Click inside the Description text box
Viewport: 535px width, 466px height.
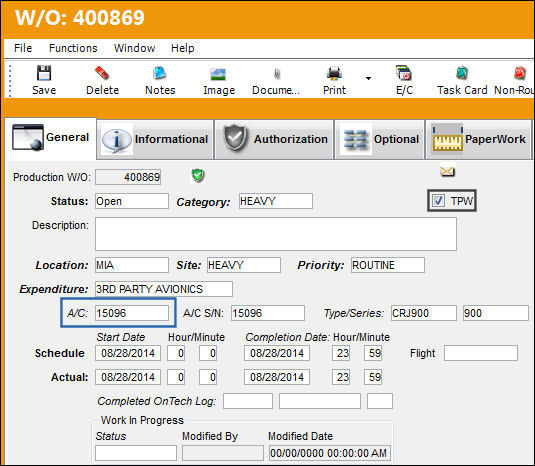276,234
